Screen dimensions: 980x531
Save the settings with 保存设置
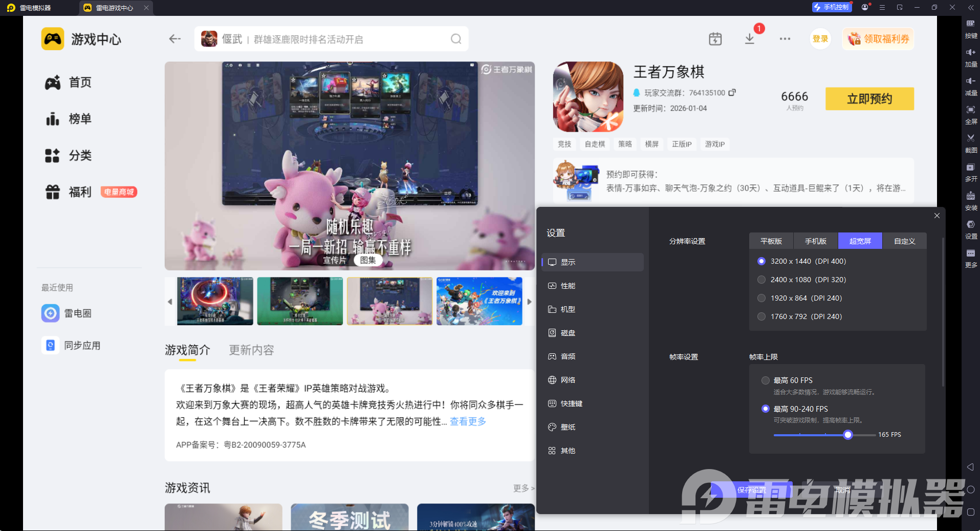tap(752, 490)
